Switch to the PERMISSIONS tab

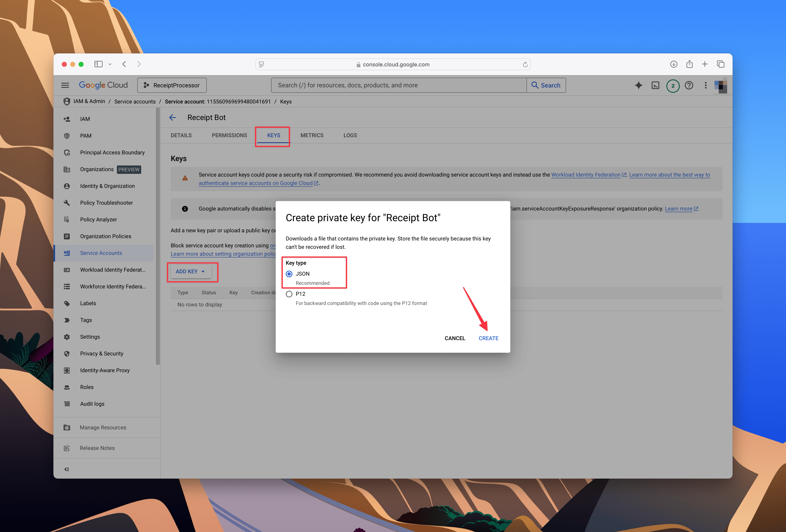229,135
